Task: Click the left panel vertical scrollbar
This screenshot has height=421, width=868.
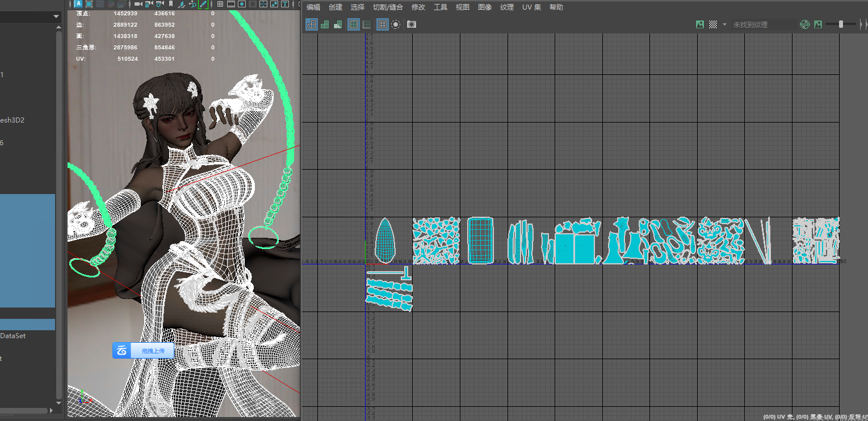Action: (59, 216)
